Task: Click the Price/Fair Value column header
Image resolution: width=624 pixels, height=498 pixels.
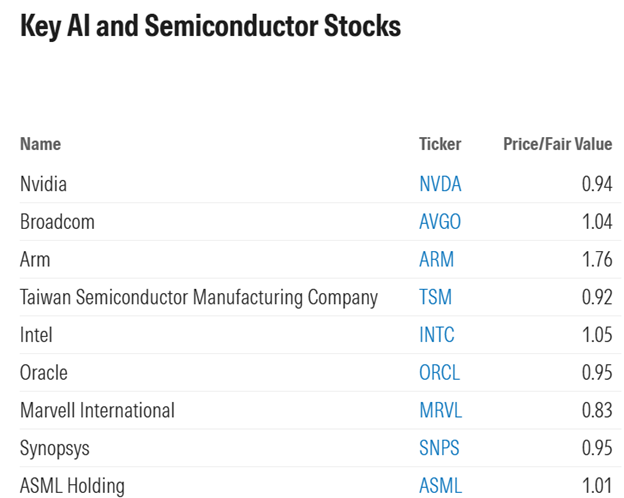Action: 557,144
